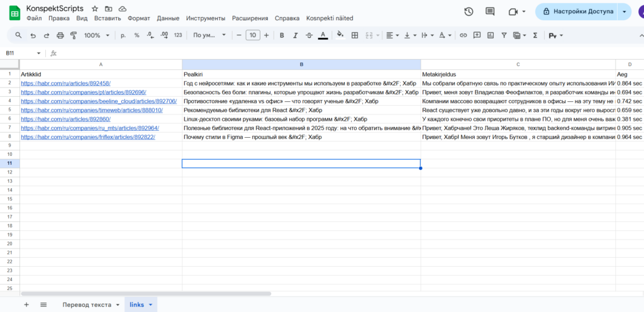The image size is (644, 312).
Task: Open link for timeweb articles 888010
Action: (92, 110)
